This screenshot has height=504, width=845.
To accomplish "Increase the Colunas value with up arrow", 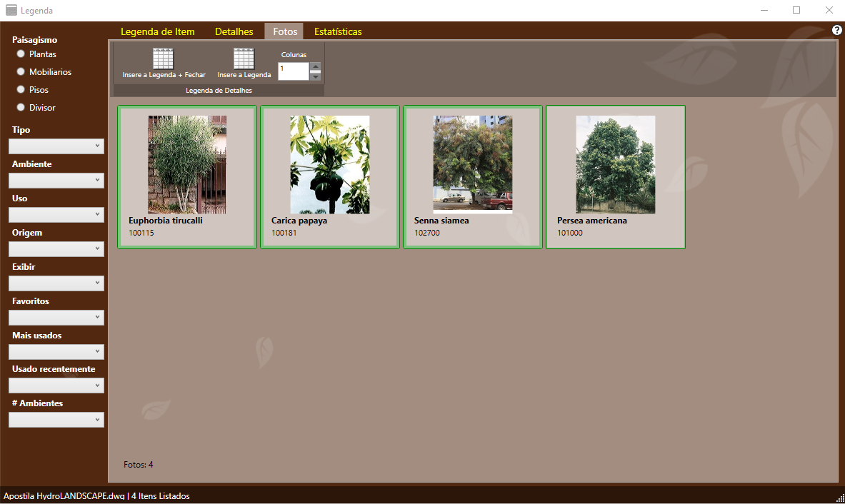I will click(315, 67).
